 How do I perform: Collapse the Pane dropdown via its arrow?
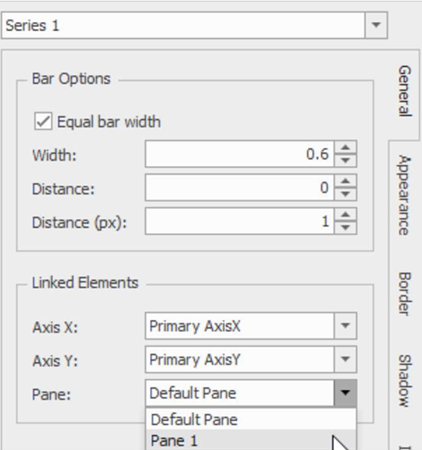[345, 393]
